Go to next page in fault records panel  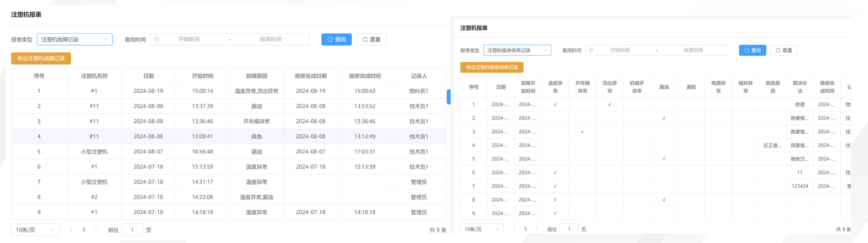tap(96, 230)
